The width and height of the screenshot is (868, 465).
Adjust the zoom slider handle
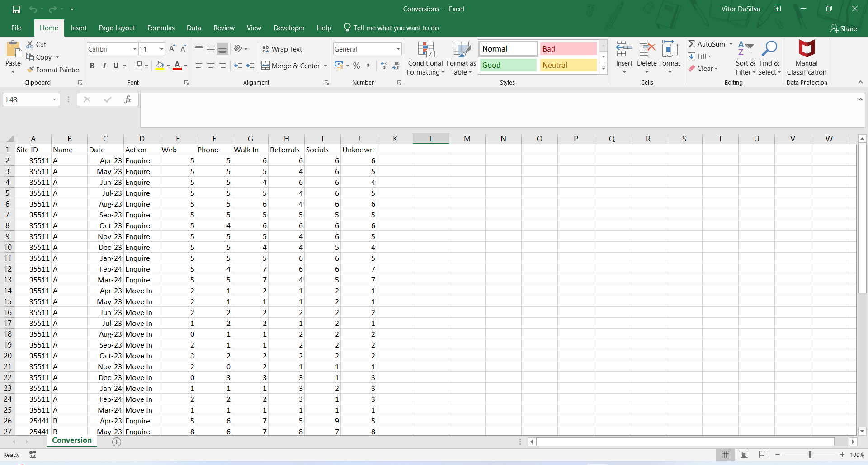click(x=810, y=455)
